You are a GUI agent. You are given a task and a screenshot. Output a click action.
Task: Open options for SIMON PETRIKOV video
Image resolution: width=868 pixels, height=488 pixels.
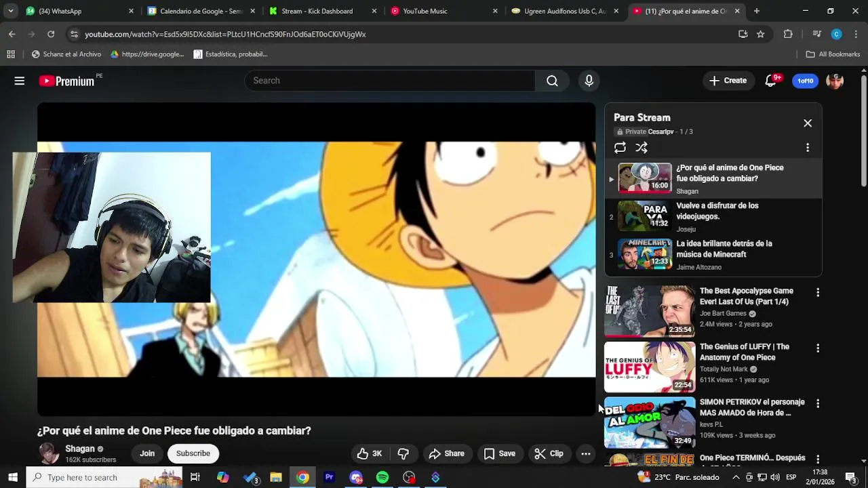[818, 403]
